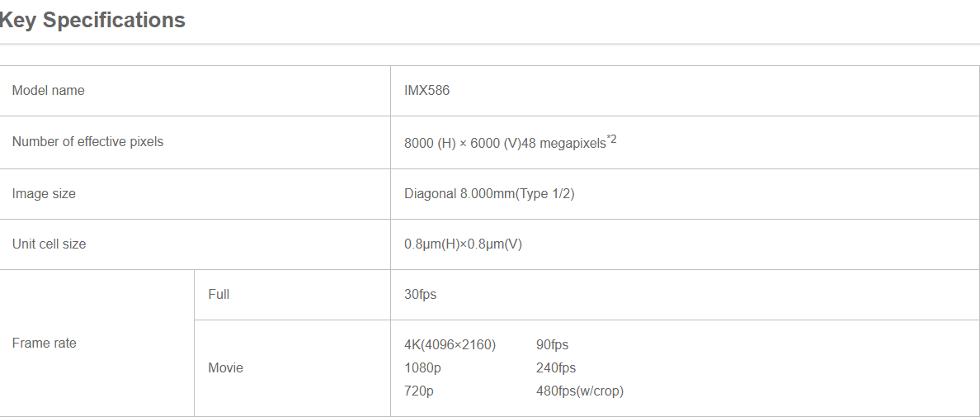
Task: Click the Frame rate row header
Action: 44,344
